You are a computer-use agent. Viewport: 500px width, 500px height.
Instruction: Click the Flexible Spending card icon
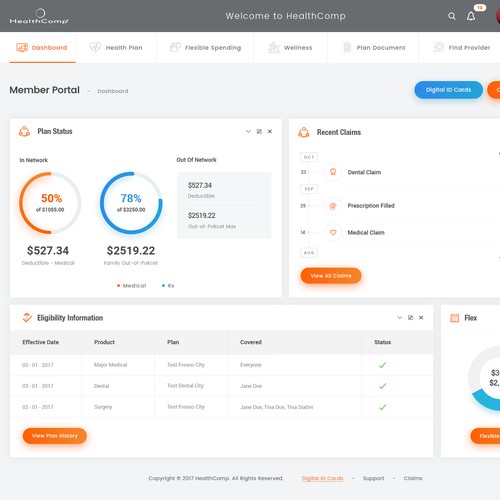click(x=175, y=47)
